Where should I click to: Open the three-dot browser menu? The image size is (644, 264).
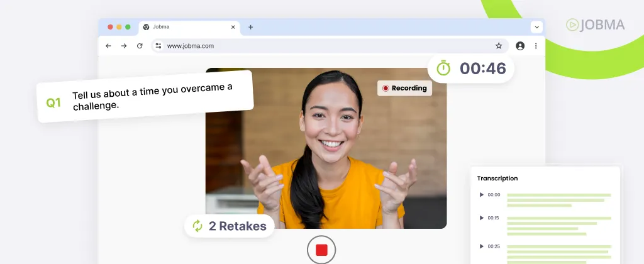click(536, 46)
